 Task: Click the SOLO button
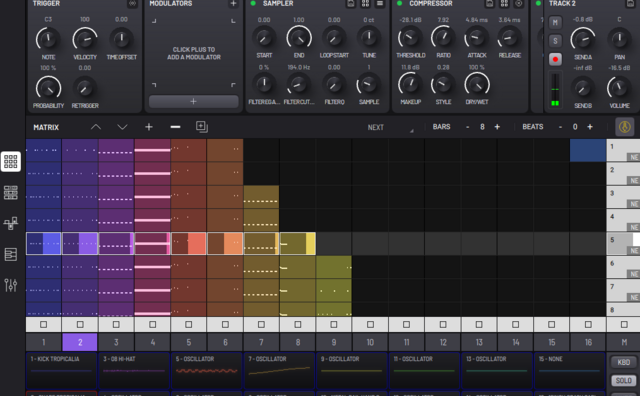[x=624, y=380]
